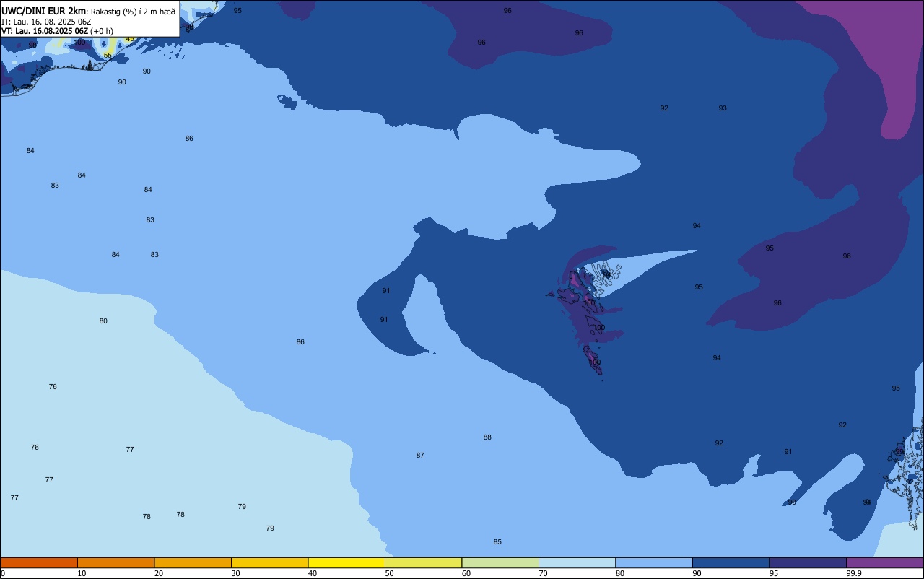The height and width of the screenshot is (579, 924).
Task: Click the '20' tick label on the legend
Action: tap(159, 573)
